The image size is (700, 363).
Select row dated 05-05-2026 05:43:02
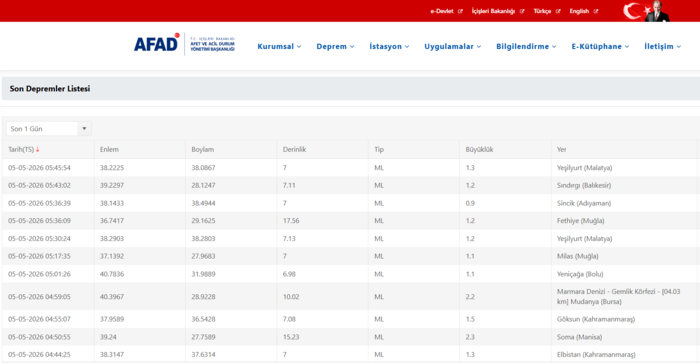pyautogui.click(x=350, y=185)
